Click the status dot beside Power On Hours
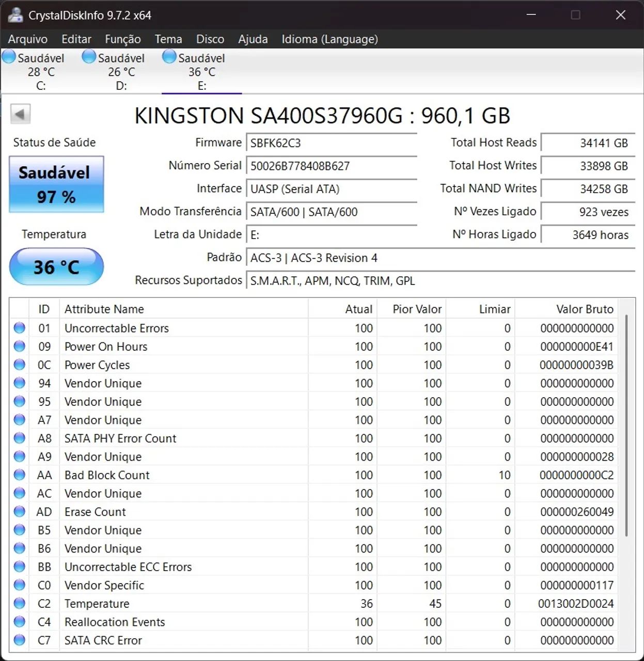The height and width of the screenshot is (661, 644). pyautogui.click(x=19, y=346)
